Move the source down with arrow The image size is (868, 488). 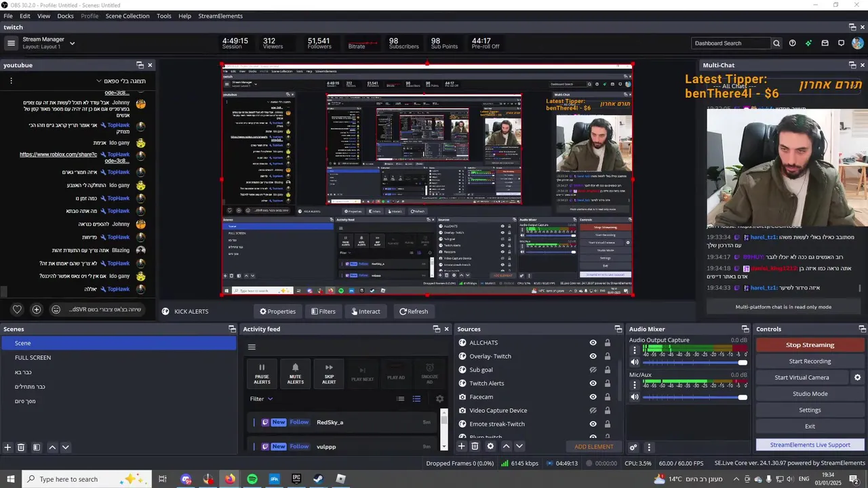click(519, 446)
